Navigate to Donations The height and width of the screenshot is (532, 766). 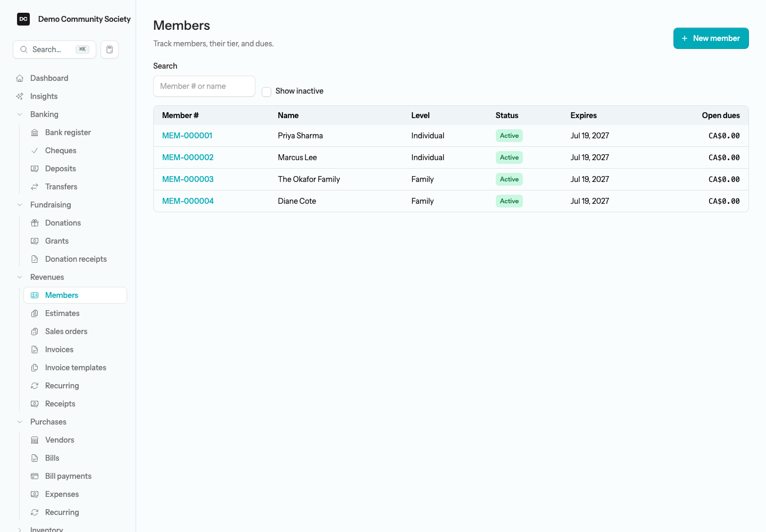63,223
